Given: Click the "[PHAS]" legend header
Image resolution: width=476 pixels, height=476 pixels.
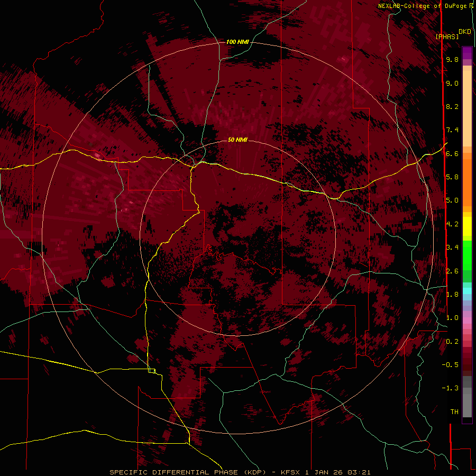Looking at the screenshot, I should click(x=447, y=36).
